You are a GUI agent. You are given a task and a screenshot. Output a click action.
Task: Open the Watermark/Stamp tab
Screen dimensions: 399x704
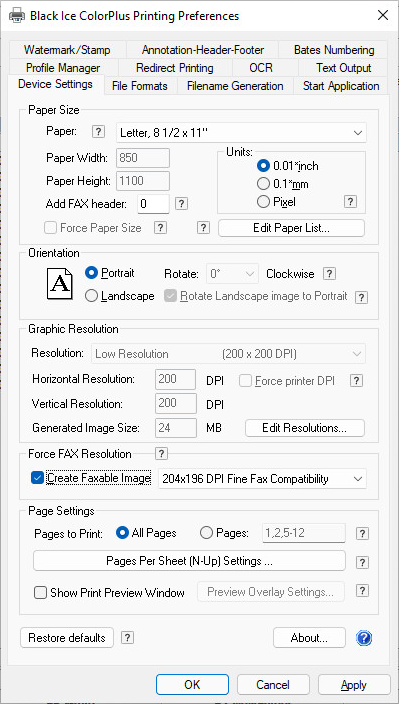point(67,50)
